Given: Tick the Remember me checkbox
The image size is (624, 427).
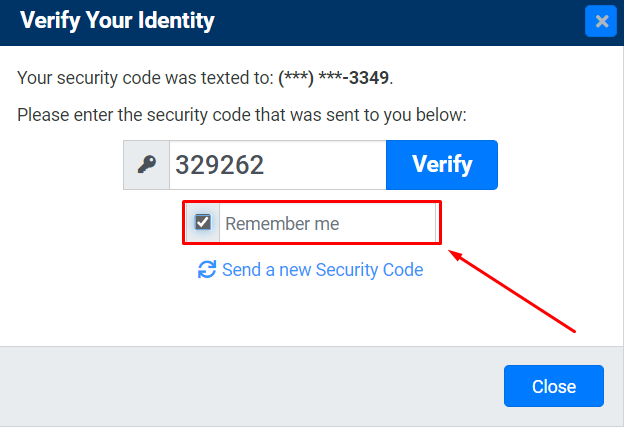Looking at the screenshot, I should click(x=203, y=222).
